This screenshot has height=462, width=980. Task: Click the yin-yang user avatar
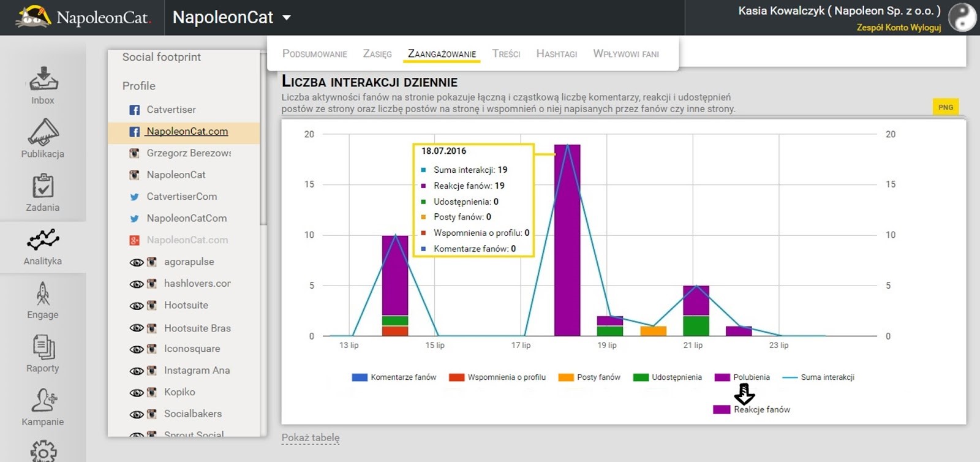click(962, 17)
